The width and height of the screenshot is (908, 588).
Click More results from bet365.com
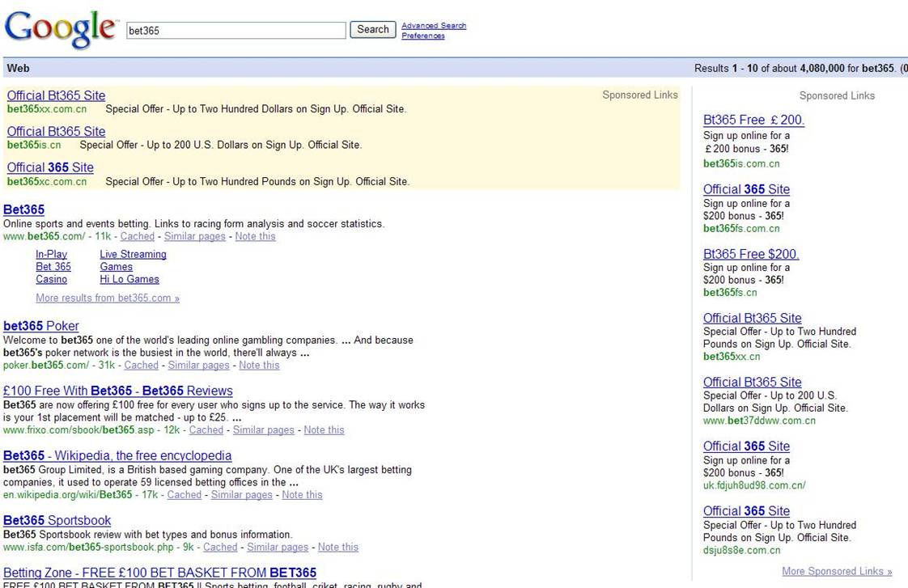pos(108,298)
